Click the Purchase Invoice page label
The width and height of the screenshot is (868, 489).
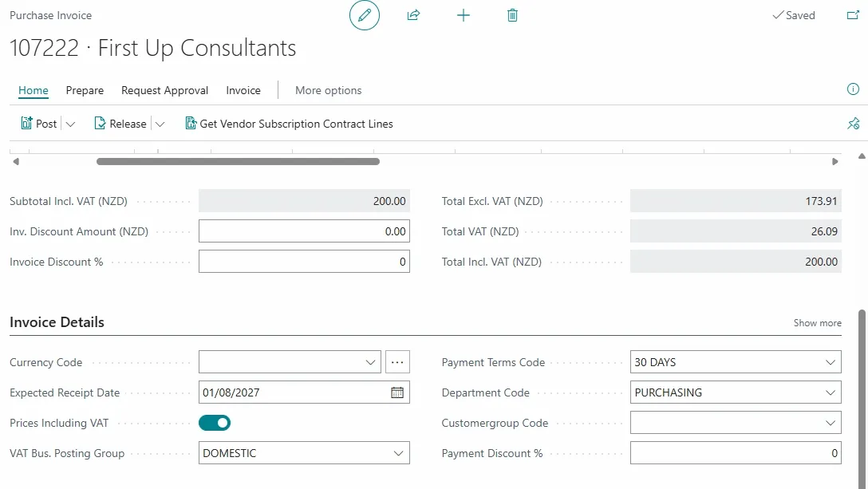pyautogui.click(x=51, y=15)
